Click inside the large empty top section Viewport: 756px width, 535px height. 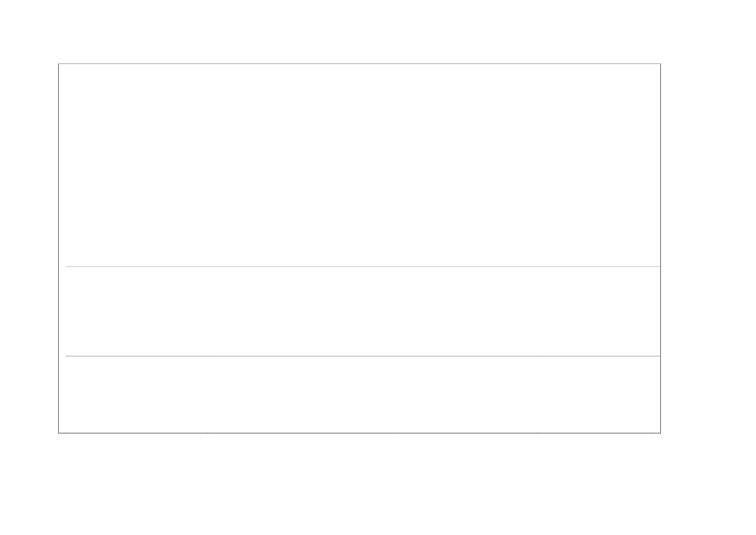[360, 165]
